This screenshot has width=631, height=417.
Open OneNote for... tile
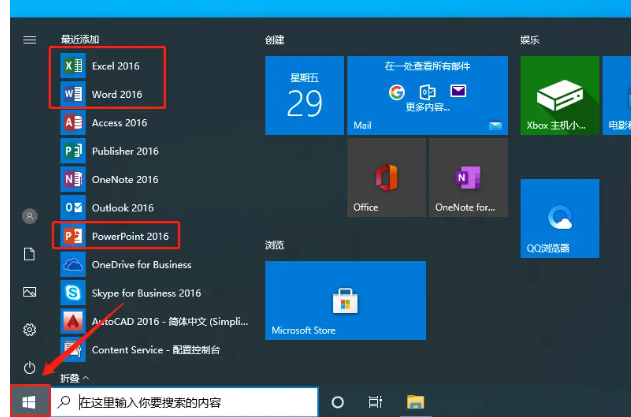click(x=468, y=178)
